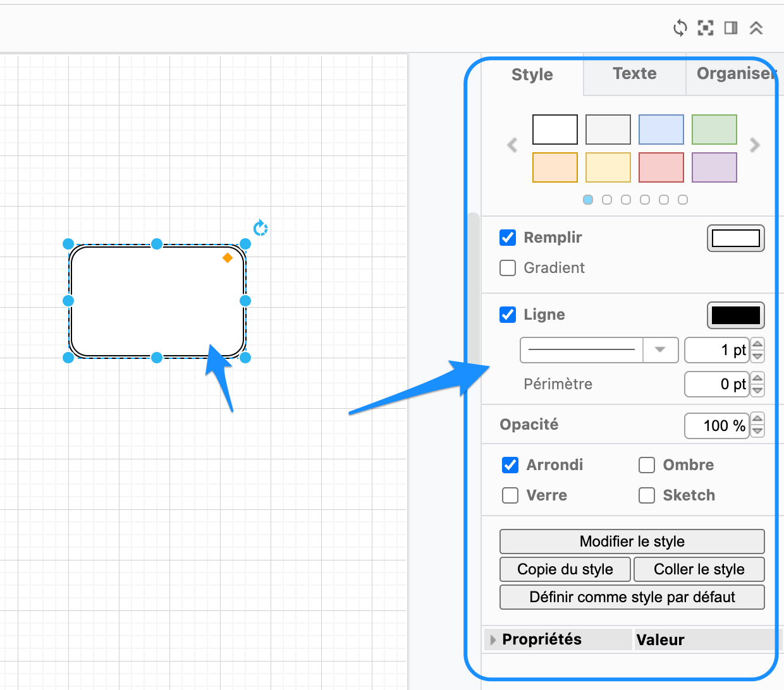Click the Modifier le style button

click(x=632, y=542)
